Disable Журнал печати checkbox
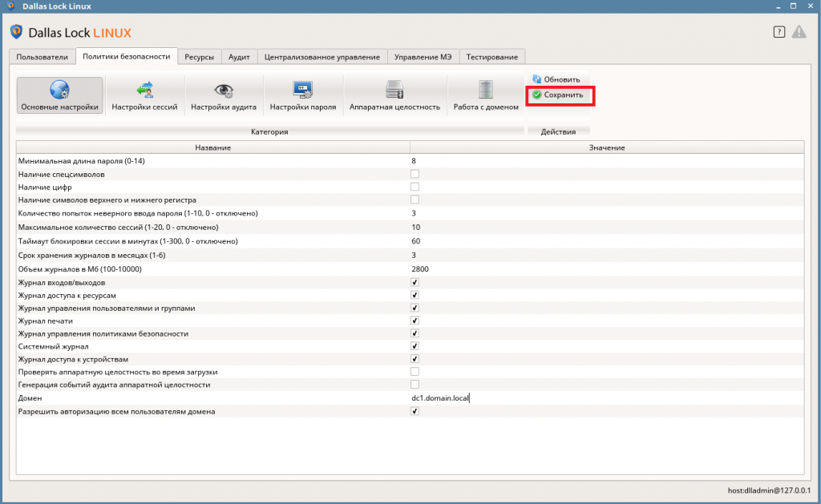The height and width of the screenshot is (504, 821). coord(415,321)
